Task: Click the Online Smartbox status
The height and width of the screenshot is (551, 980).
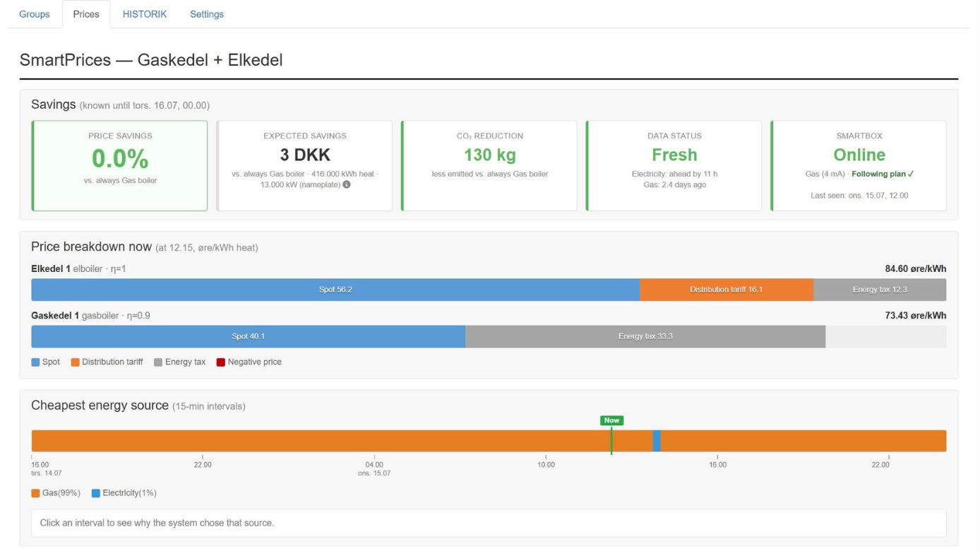Action: pyautogui.click(x=859, y=155)
